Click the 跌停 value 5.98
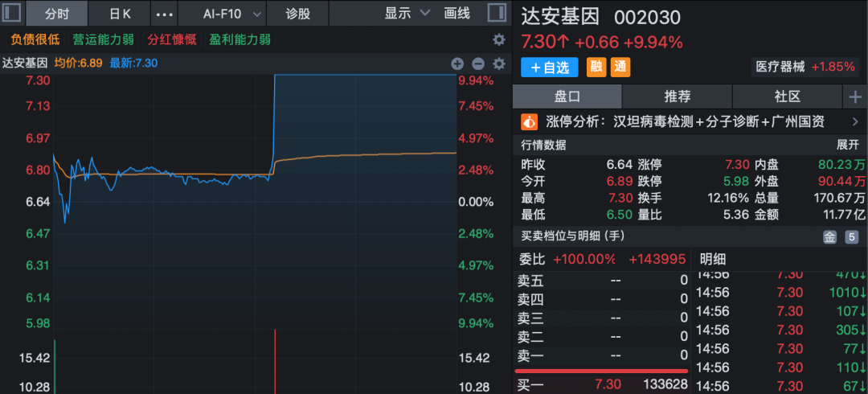Viewport: 868px width, 394px height. tap(738, 181)
